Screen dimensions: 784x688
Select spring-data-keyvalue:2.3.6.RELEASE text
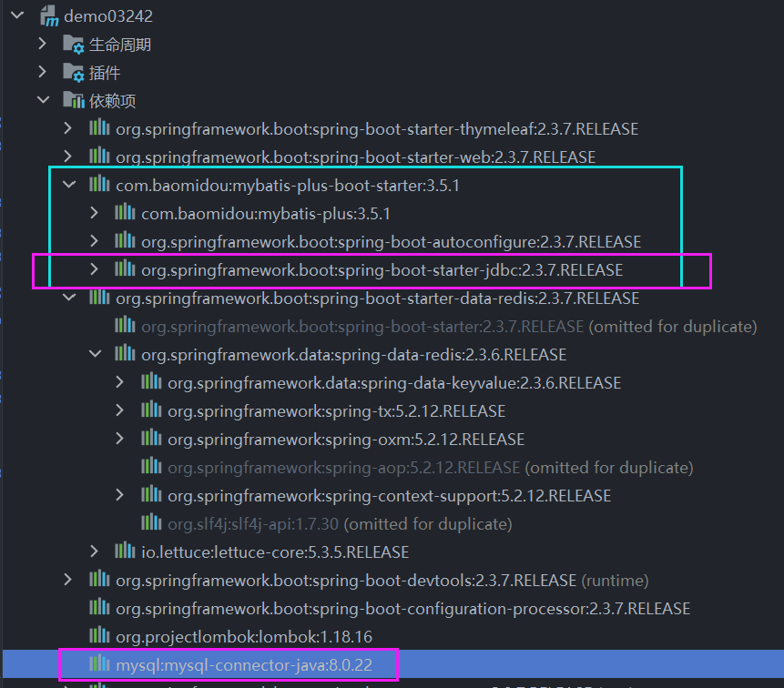click(394, 383)
